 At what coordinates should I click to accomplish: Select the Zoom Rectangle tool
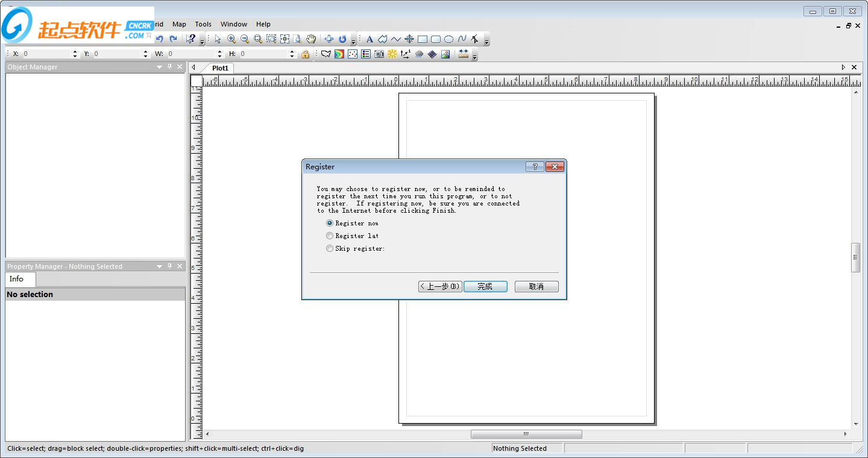[x=258, y=39]
